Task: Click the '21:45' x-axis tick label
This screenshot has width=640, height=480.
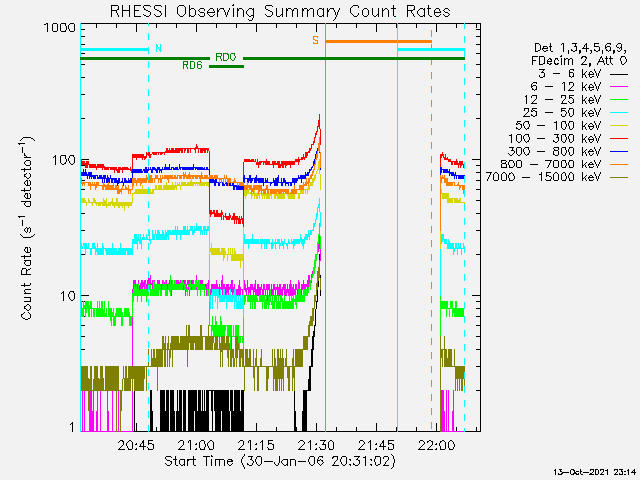Action: tap(376, 445)
